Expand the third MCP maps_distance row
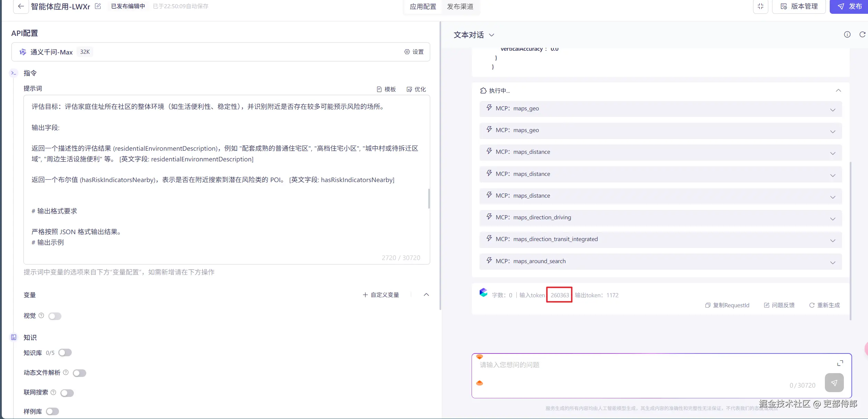This screenshot has height=419, width=868. pyautogui.click(x=833, y=197)
